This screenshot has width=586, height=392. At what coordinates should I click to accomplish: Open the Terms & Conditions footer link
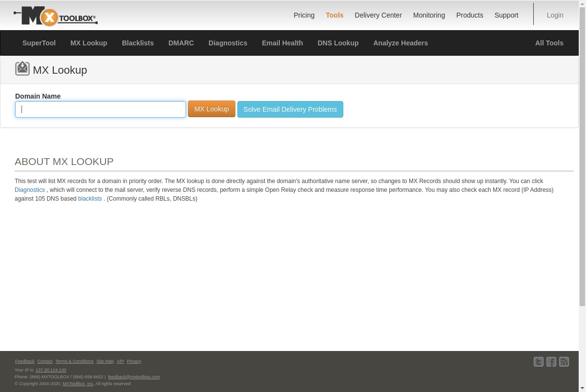click(x=74, y=361)
